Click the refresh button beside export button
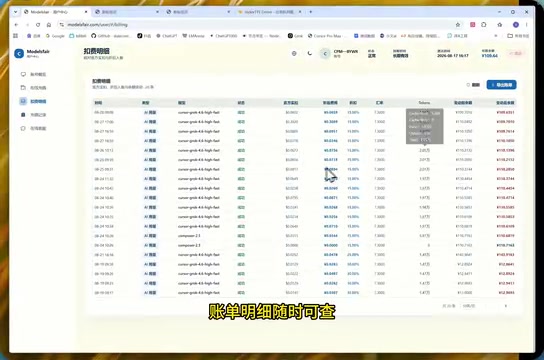This screenshot has height=360, width=544. click(x=473, y=85)
